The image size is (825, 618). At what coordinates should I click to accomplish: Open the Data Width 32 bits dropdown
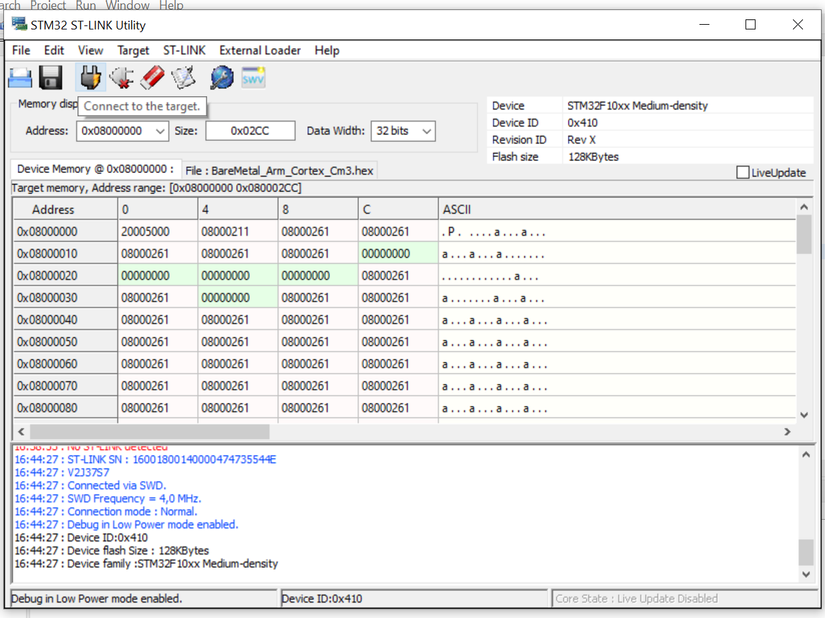(x=403, y=131)
